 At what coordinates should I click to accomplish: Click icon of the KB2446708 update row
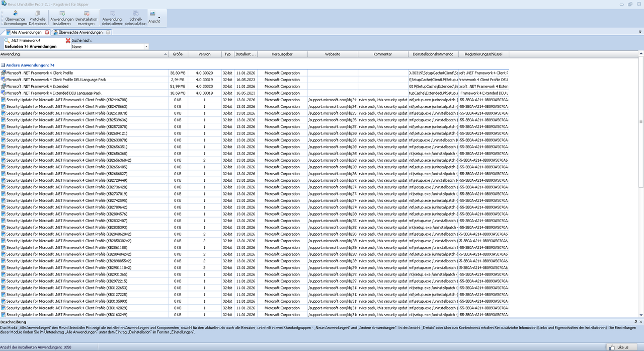point(3,100)
